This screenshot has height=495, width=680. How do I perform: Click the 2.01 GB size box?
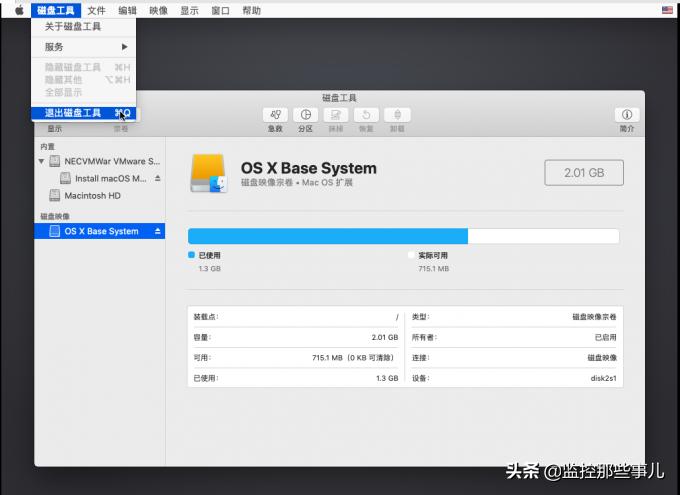[584, 173]
